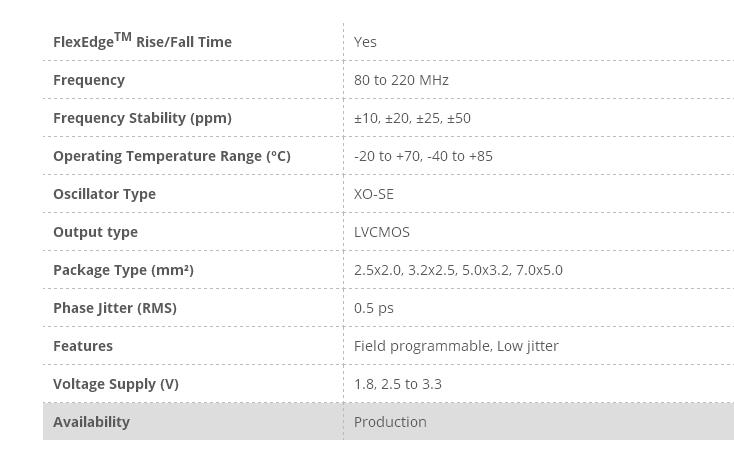The width and height of the screenshot is (734, 450).
Task: Click the Phase Jitter (RMS) label
Action: (115, 308)
